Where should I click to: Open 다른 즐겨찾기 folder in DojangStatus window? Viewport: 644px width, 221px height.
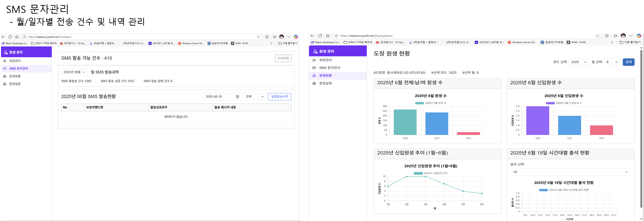630,42
